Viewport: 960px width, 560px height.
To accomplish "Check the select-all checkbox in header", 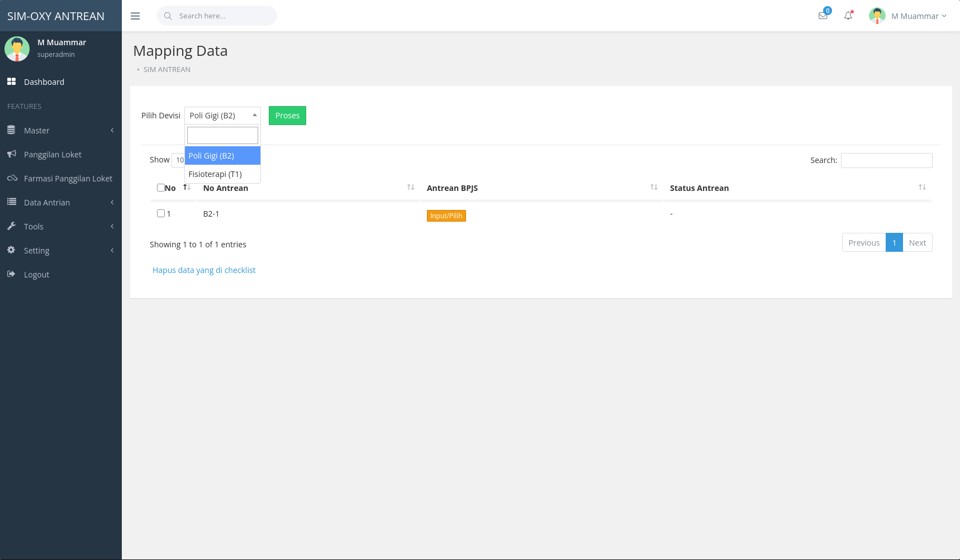I will [x=161, y=188].
